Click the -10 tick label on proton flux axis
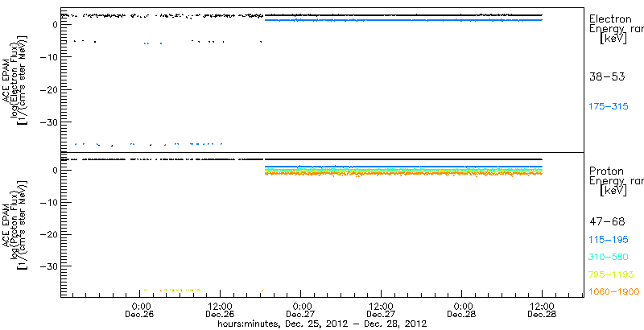This screenshot has height=330, width=644. [x=48, y=202]
